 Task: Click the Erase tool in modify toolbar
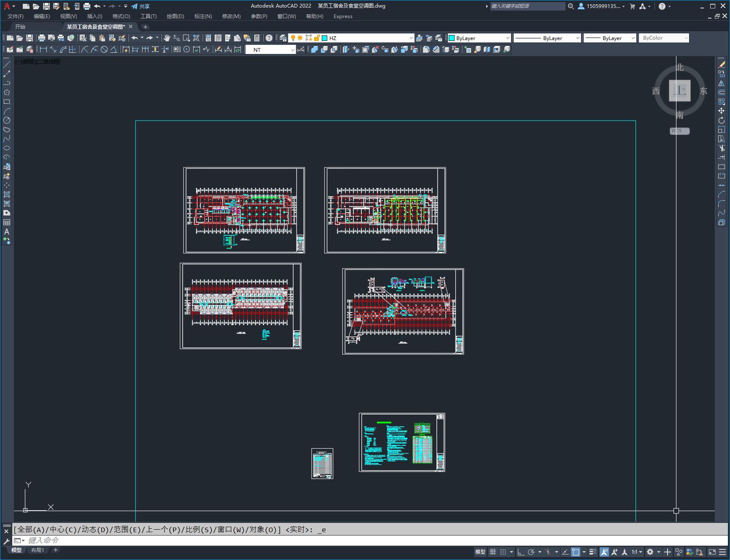[722, 65]
